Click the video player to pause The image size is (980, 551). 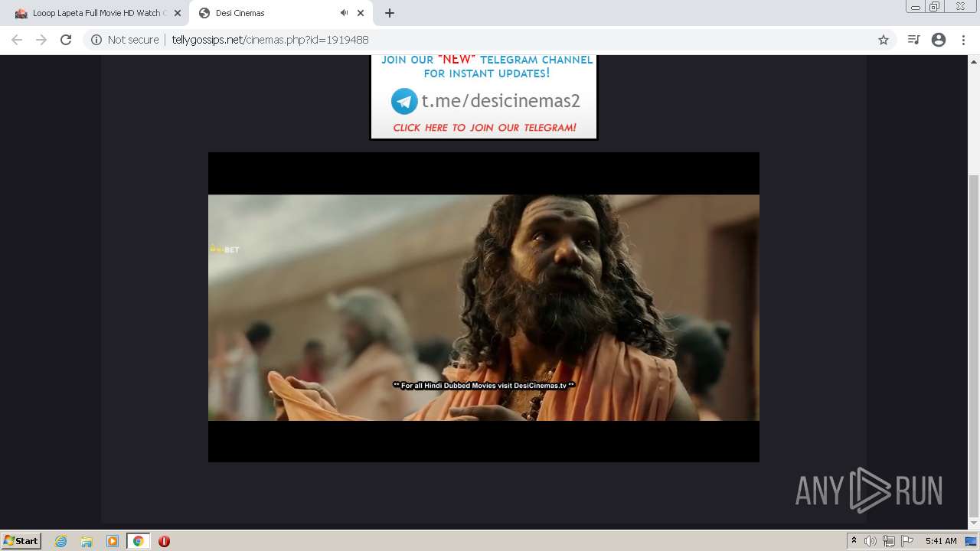tap(484, 307)
